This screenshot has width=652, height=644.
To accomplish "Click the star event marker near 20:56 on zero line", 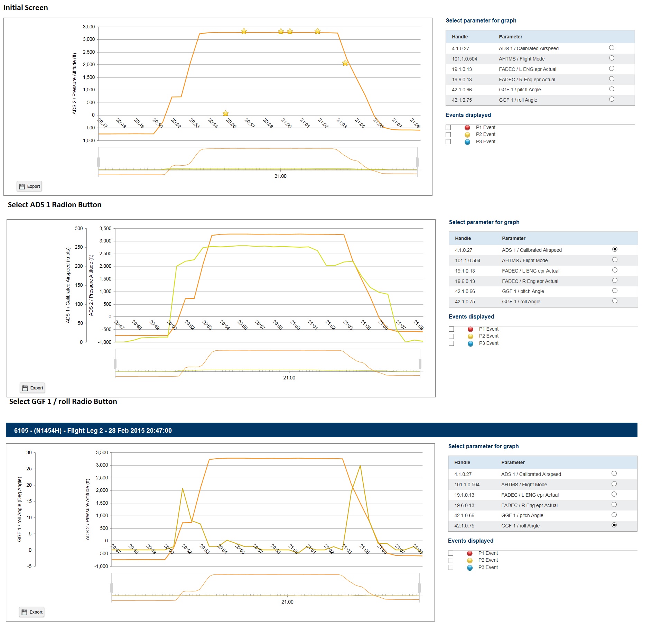I will (225, 113).
